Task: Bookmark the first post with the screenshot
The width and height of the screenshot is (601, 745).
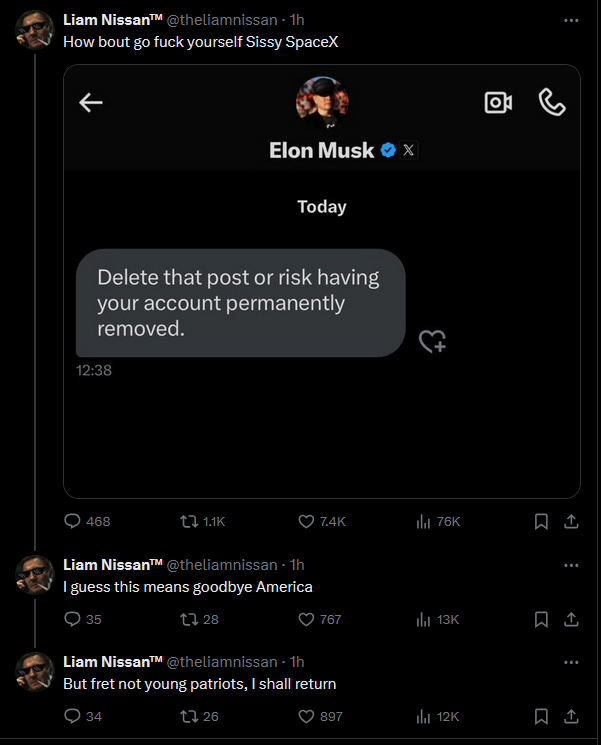Action: [x=541, y=521]
